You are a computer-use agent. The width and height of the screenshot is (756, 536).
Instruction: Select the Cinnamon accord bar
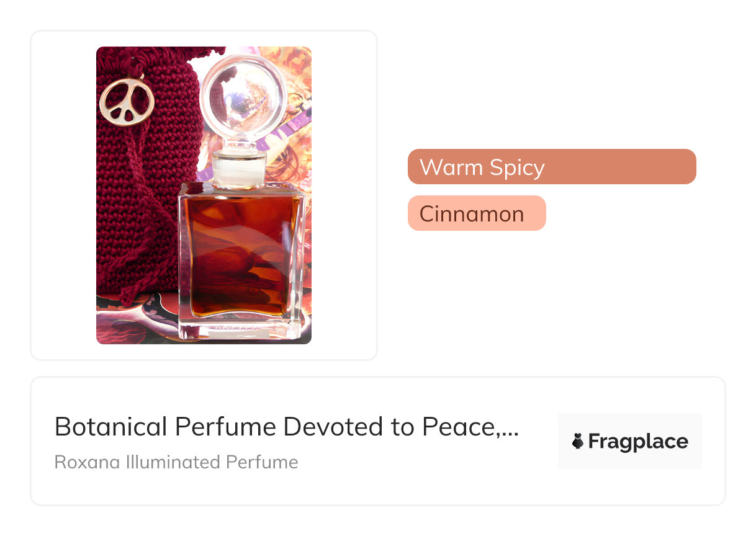point(477,213)
